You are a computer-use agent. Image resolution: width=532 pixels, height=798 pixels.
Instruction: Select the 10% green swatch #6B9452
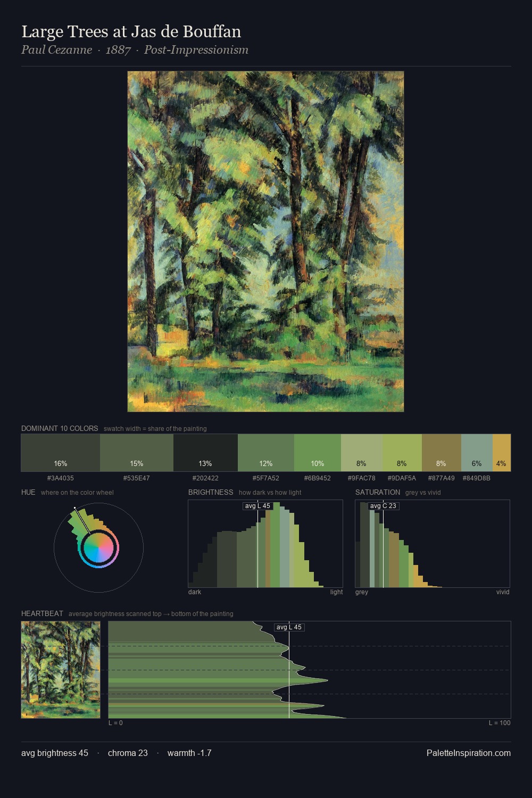pyautogui.click(x=318, y=453)
